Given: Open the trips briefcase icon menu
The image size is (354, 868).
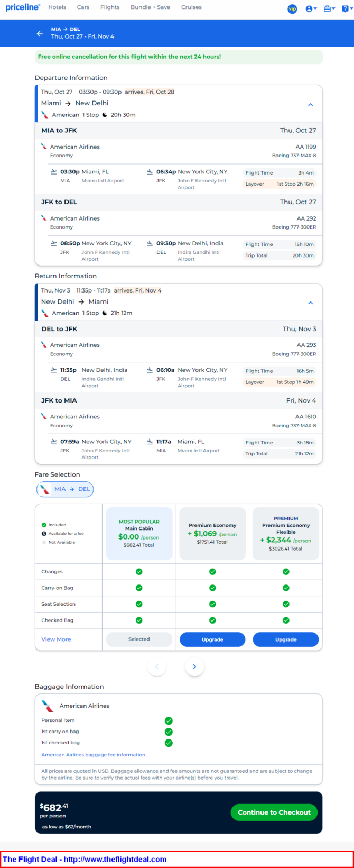Looking at the screenshot, I should [329, 8].
